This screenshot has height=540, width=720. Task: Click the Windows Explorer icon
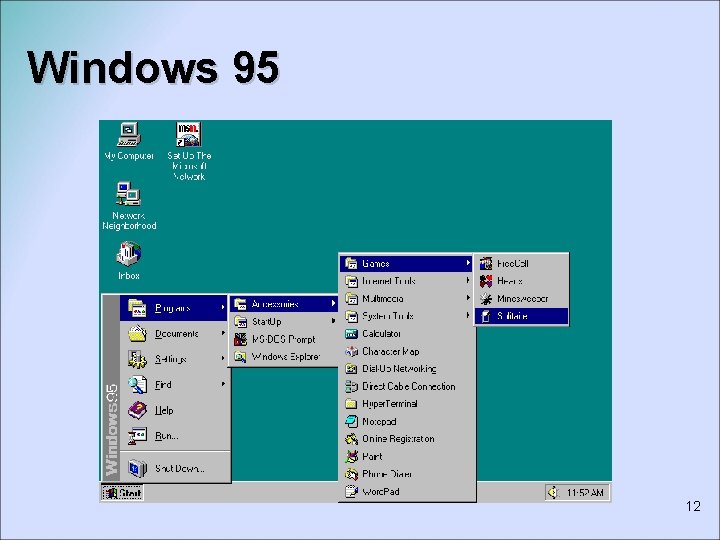click(240, 357)
